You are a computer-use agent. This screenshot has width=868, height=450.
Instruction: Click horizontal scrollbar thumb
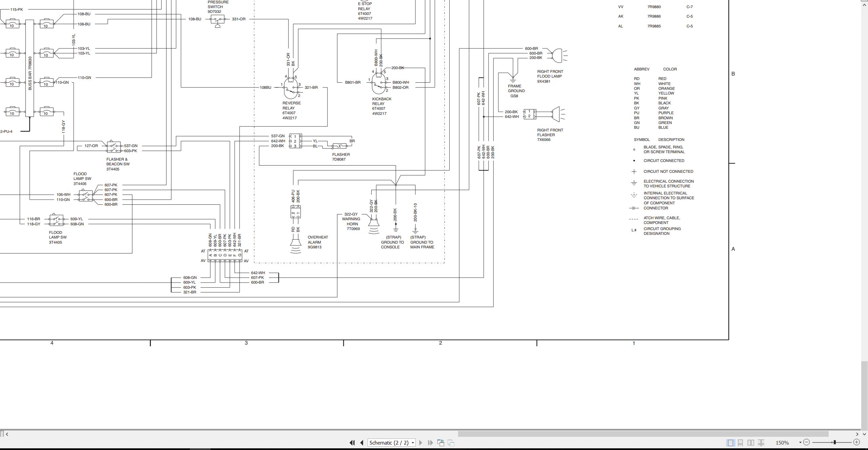(x=643, y=434)
